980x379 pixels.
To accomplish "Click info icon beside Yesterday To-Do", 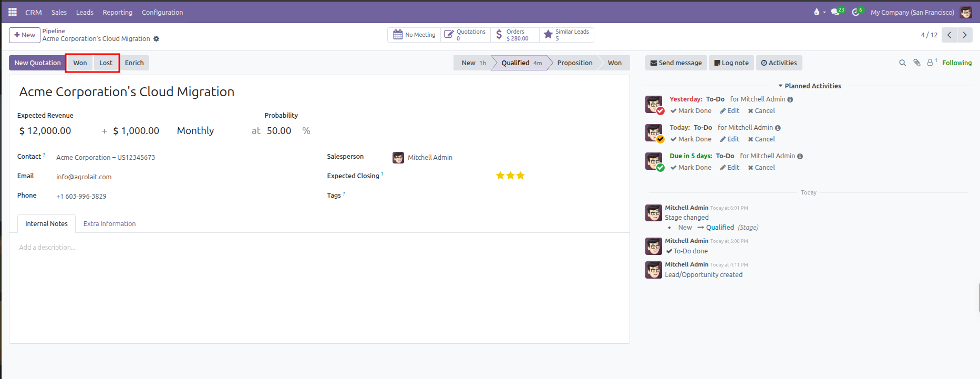I will pyautogui.click(x=790, y=99).
